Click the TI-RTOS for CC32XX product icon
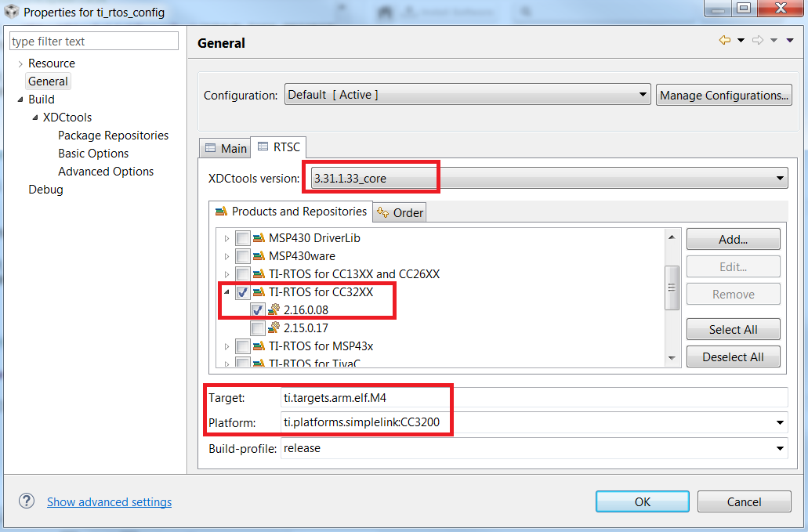 point(259,292)
